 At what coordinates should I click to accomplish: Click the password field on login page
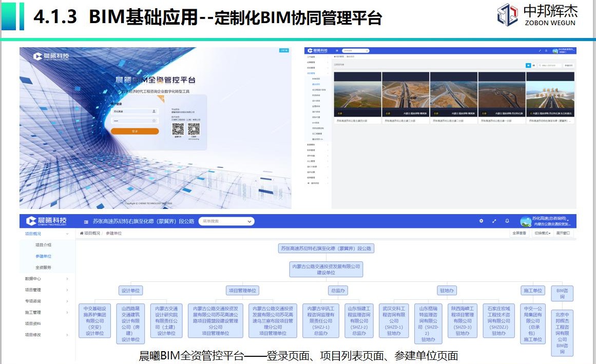(x=135, y=121)
